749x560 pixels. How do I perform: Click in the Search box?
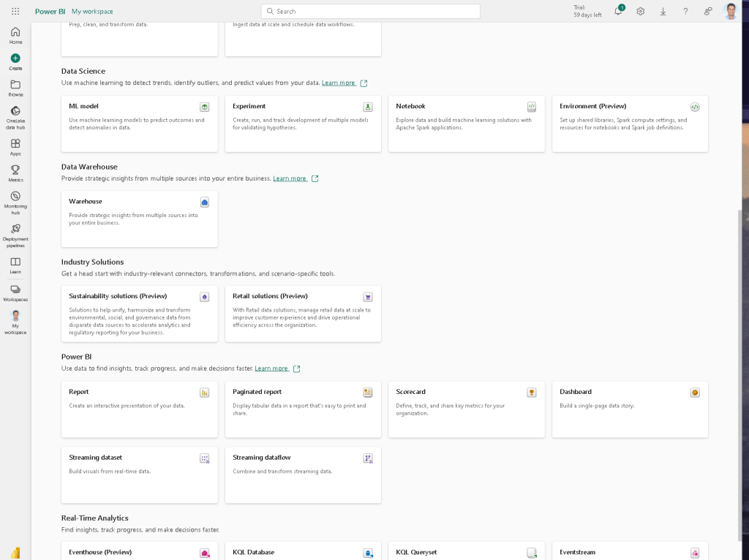coord(371,12)
